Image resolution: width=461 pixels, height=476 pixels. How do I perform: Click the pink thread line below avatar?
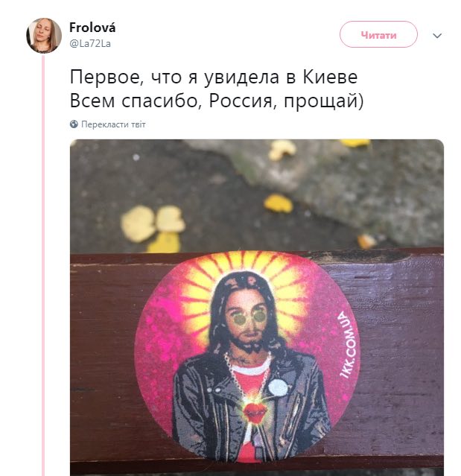coord(43,264)
